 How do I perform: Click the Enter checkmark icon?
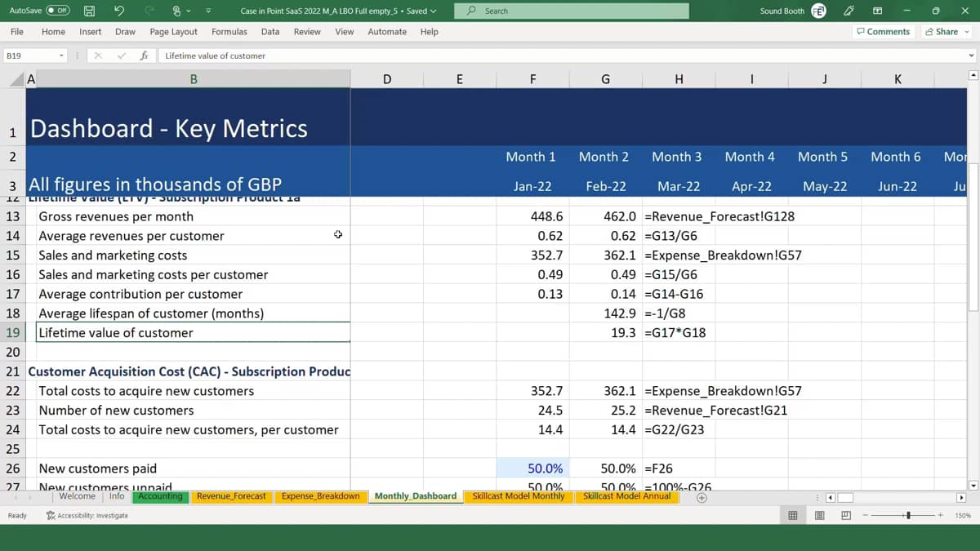click(x=121, y=56)
